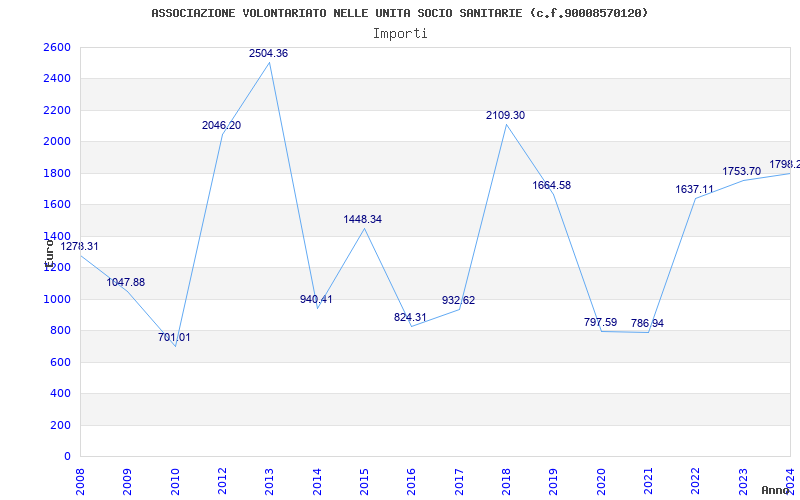Click the x-axis year 2010
Screen dimensions: 800x500
175,482
